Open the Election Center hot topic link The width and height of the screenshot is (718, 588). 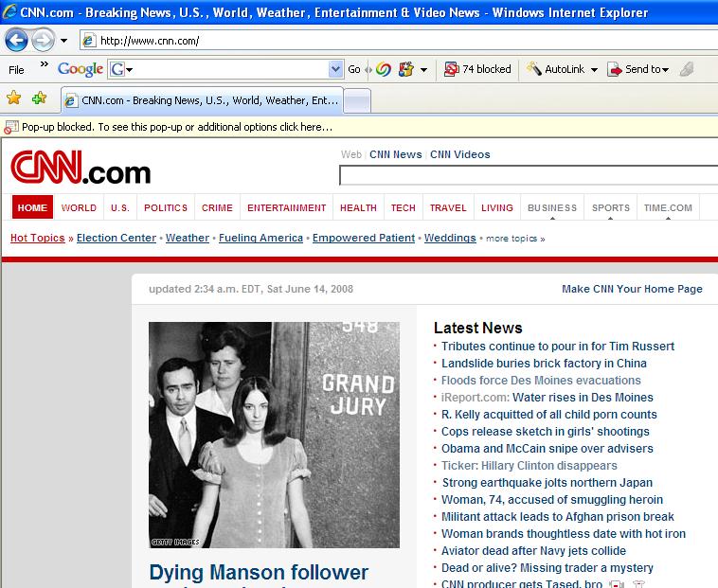point(117,238)
